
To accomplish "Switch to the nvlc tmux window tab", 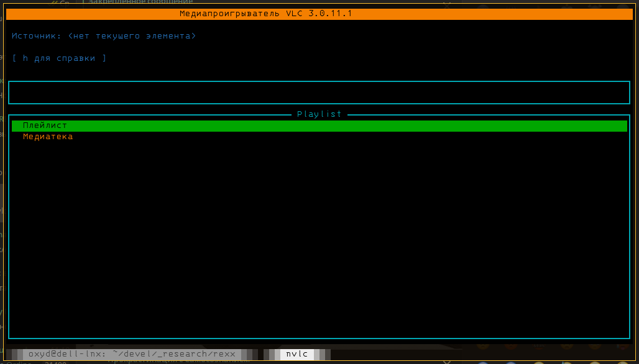I will [x=297, y=354].
